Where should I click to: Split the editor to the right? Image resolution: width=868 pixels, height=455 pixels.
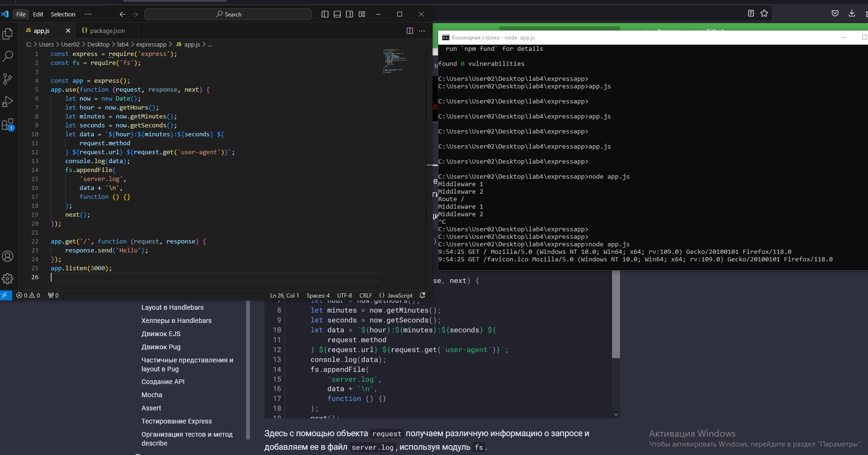[x=410, y=31]
